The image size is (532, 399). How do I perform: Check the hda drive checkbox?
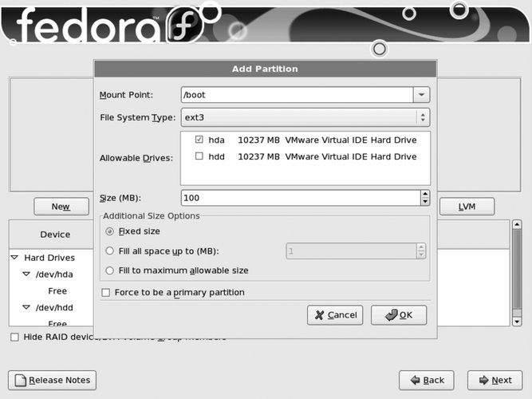(199, 140)
